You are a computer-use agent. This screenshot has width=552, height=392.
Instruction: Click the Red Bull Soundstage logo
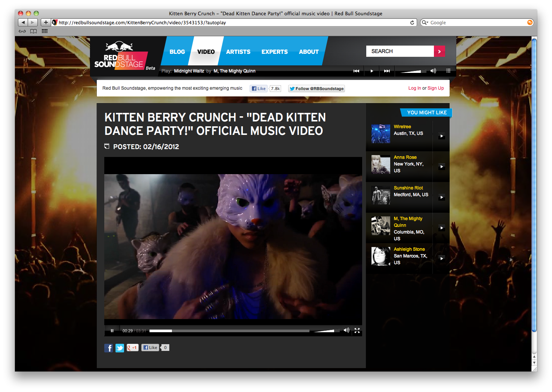[x=121, y=56]
